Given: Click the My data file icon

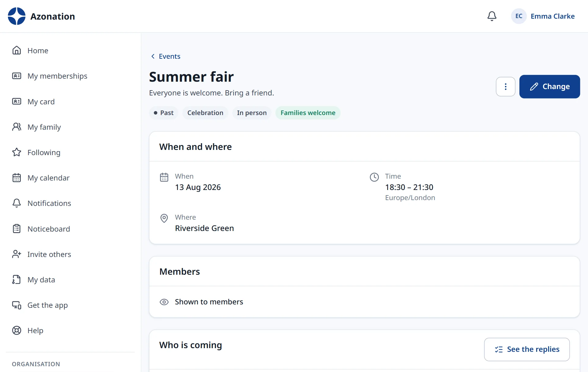Looking at the screenshot, I should [x=17, y=280].
